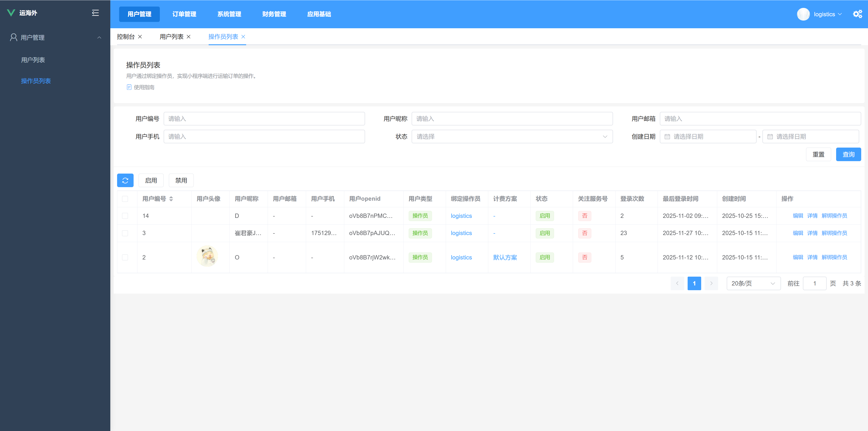This screenshot has width=868, height=431.
Task: Close the 控制台 tab with its X
Action: click(140, 37)
